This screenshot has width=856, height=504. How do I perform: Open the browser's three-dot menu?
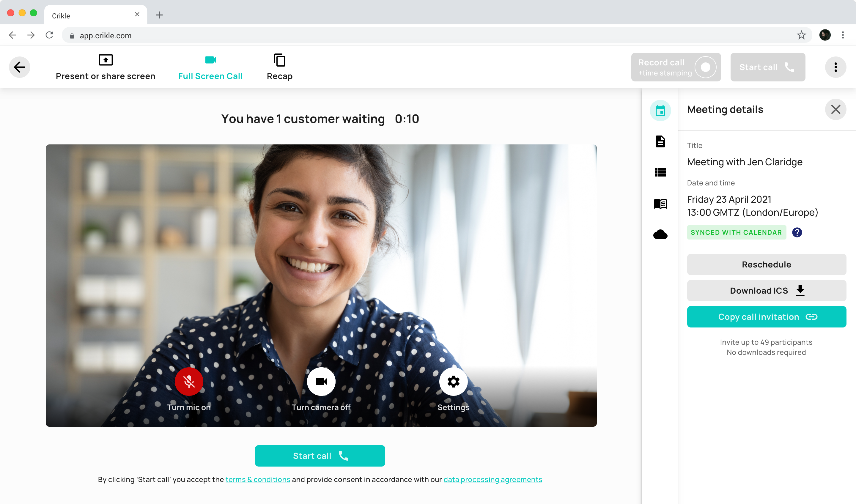[843, 35]
